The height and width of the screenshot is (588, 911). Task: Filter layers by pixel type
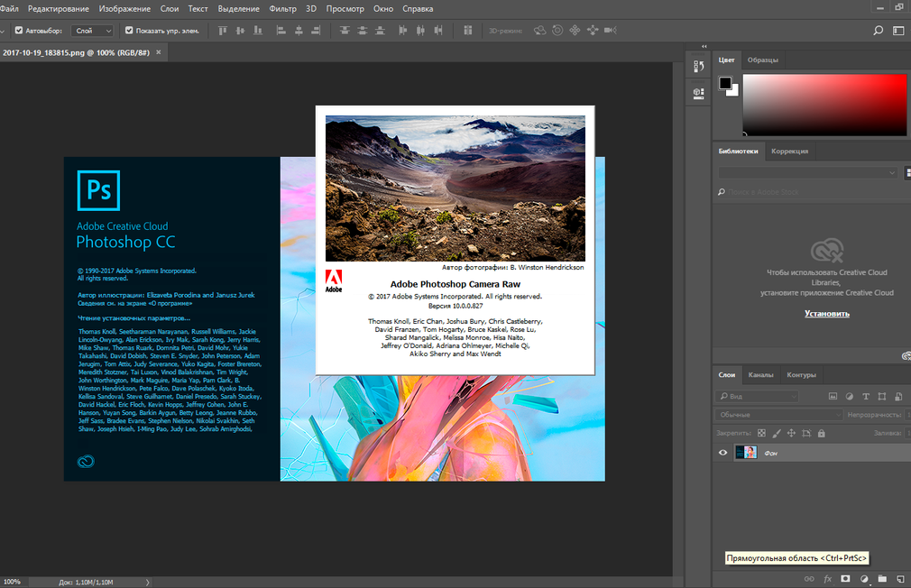pyautogui.click(x=833, y=396)
